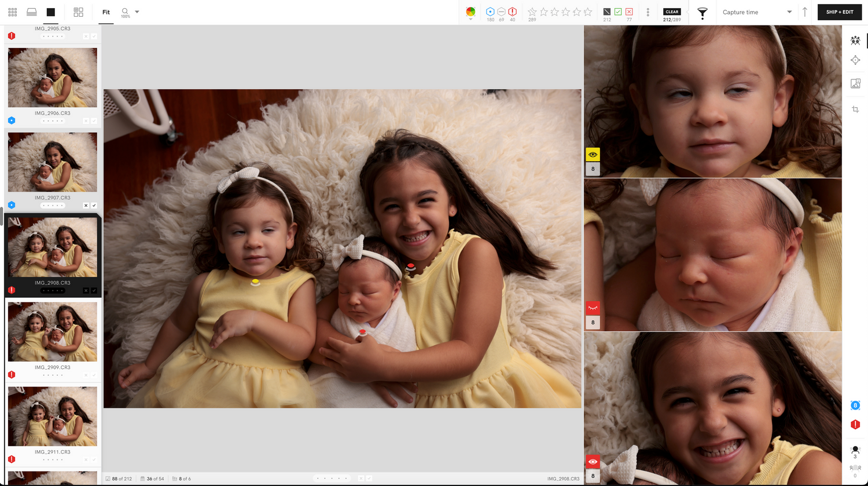Toggle the red rejected X filter (77)

(x=629, y=12)
